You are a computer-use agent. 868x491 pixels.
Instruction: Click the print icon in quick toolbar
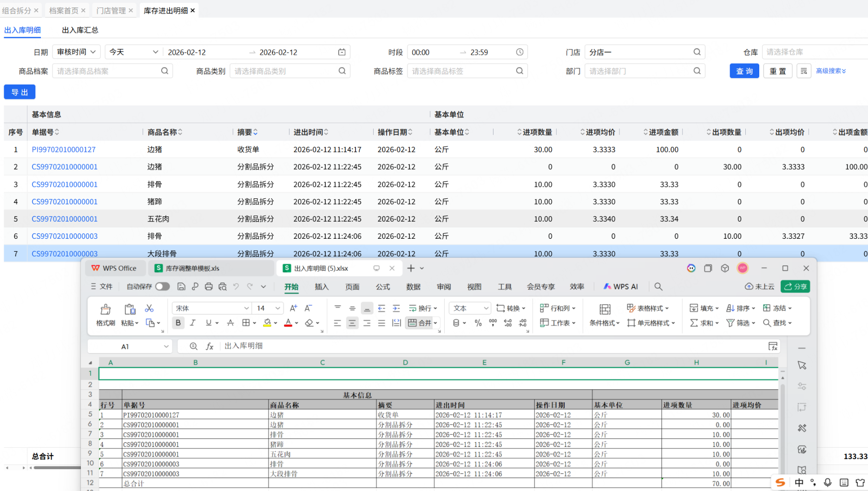coord(209,287)
